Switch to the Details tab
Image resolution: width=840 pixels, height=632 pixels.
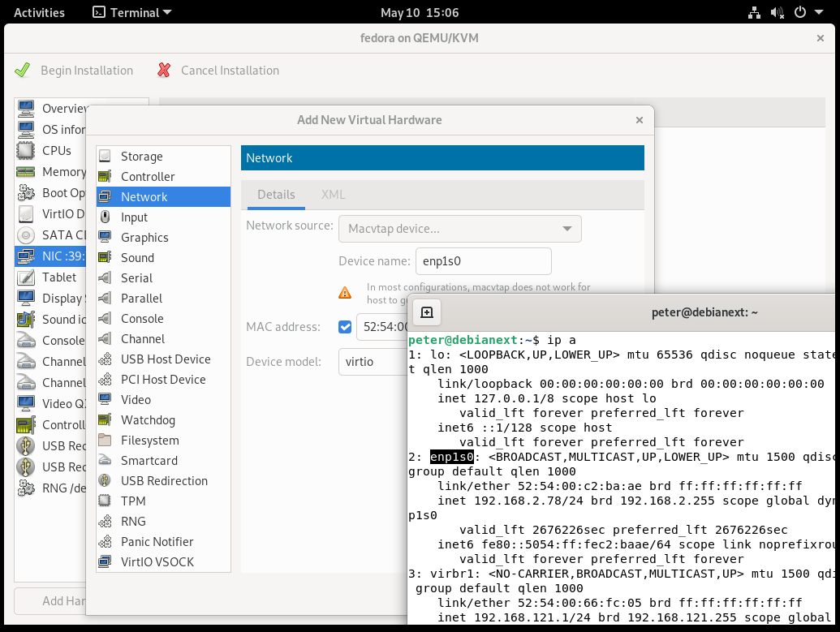277,195
